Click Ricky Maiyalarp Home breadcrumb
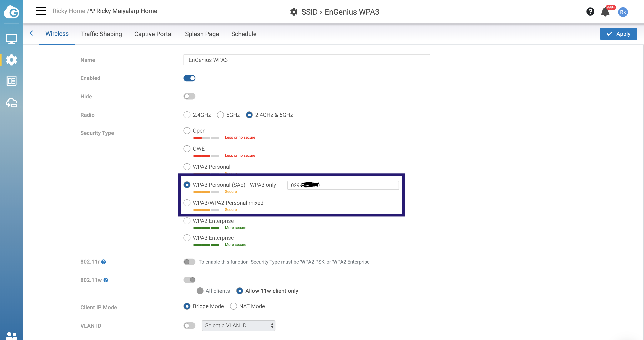This screenshot has height=340, width=644. pyautogui.click(x=127, y=11)
